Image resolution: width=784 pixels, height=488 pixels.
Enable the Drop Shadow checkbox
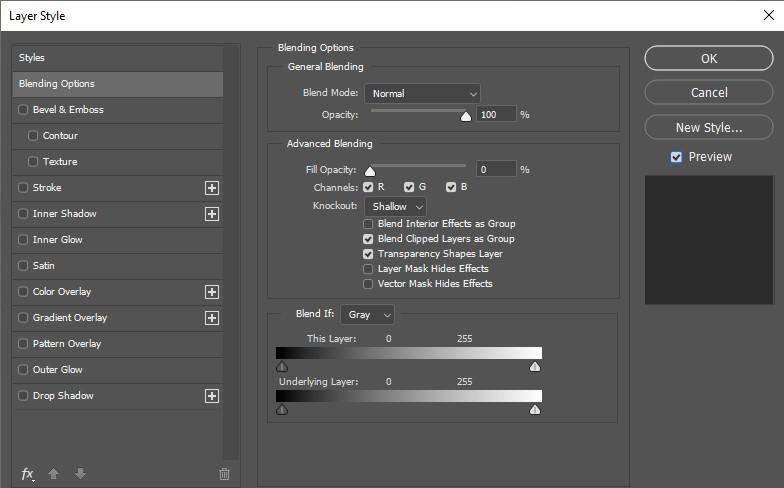click(23, 396)
